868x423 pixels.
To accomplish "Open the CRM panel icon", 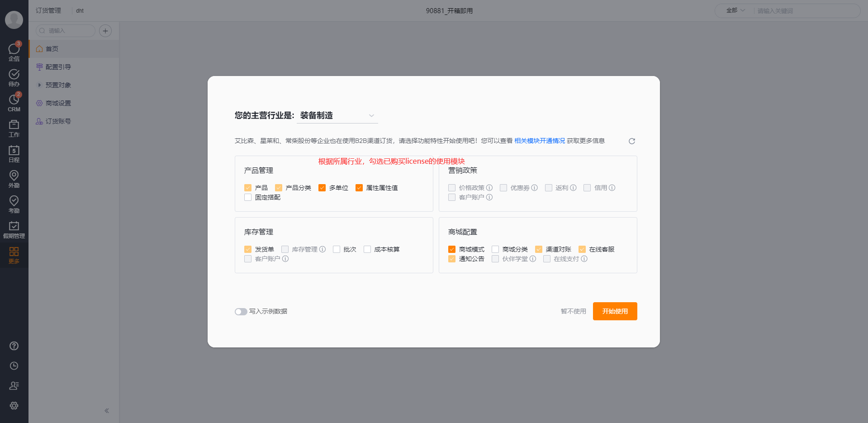I will tap(14, 102).
